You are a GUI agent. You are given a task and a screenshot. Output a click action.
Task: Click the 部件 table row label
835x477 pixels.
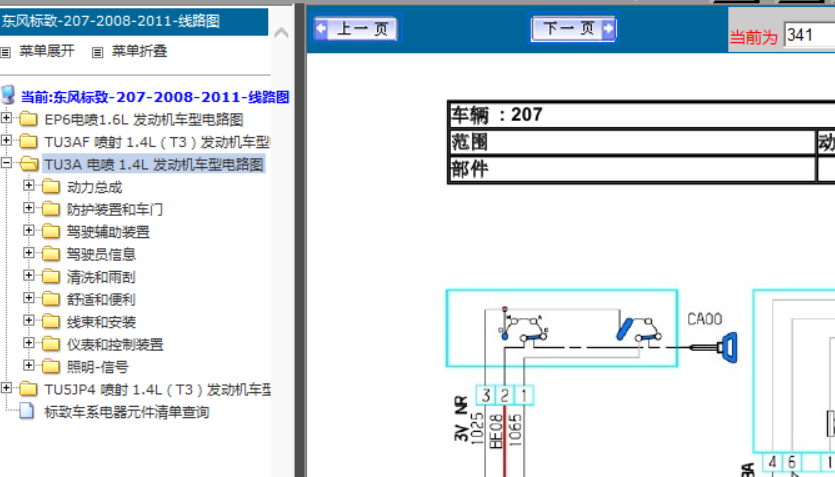(x=469, y=169)
